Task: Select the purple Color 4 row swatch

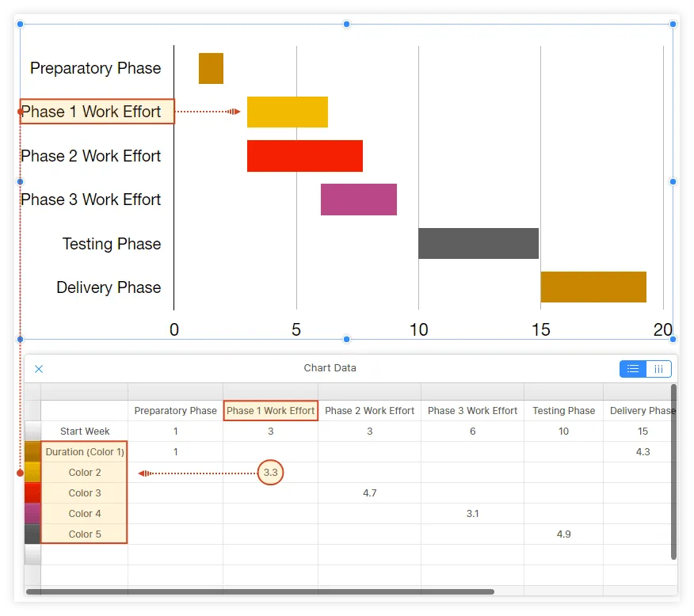Action: 32,514
